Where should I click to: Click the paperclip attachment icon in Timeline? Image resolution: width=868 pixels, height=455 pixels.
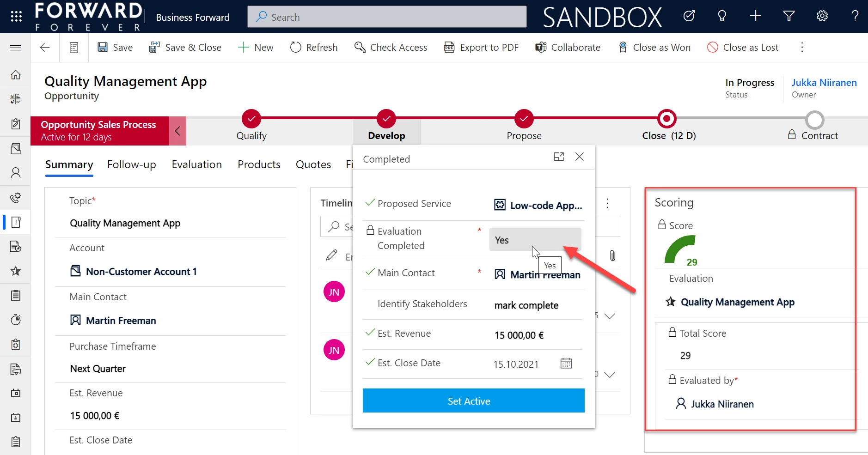[612, 255]
